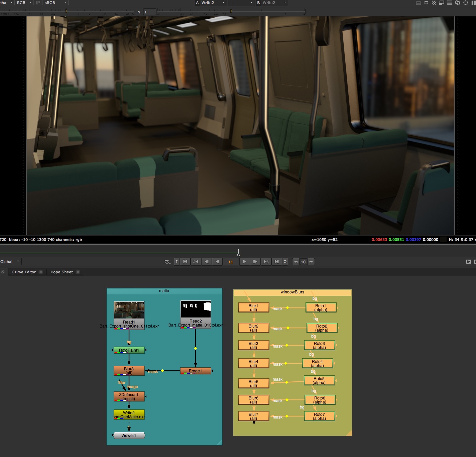Viewport: 476px width, 457px height.
Task: Step to the next keyframe
Action: click(x=266, y=262)
